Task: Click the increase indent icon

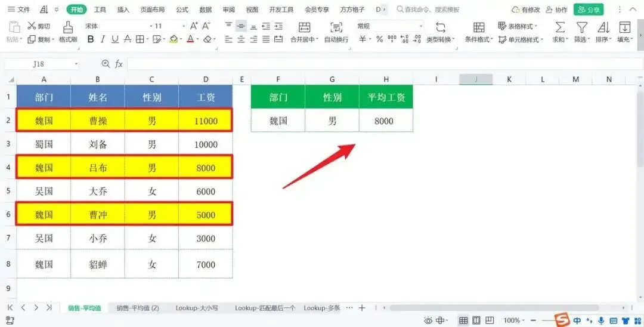Action: click(x=278, y=26)
